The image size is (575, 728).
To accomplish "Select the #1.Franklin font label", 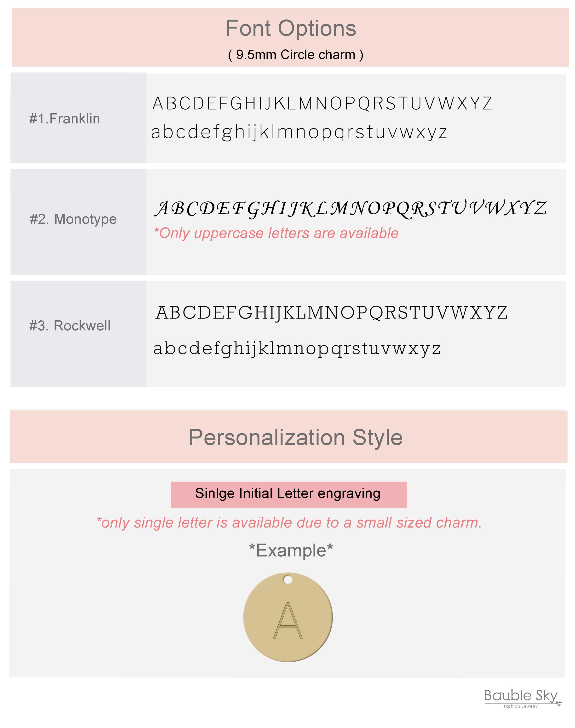I will coord(65,119).
